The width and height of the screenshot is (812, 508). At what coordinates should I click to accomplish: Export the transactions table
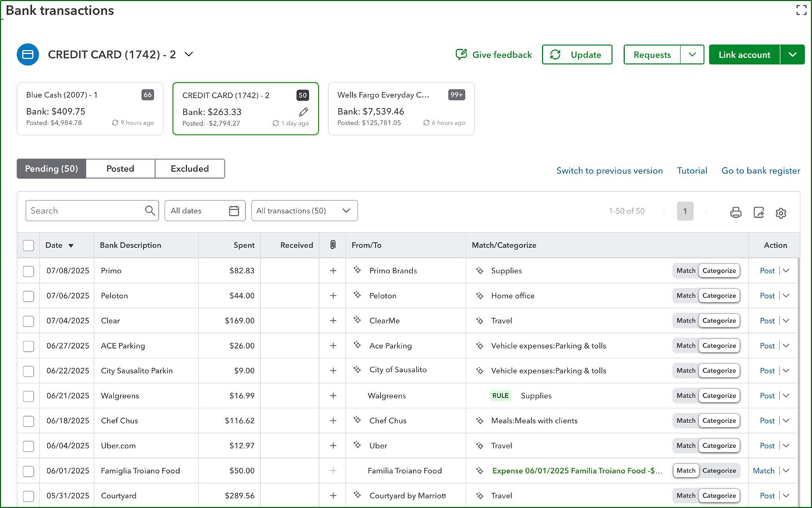pos(759,213)
